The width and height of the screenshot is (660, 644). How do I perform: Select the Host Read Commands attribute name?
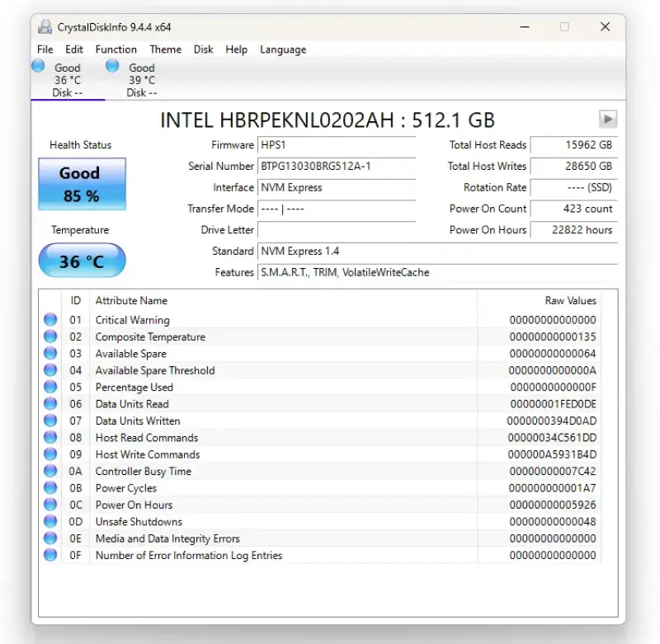point(147,438)
